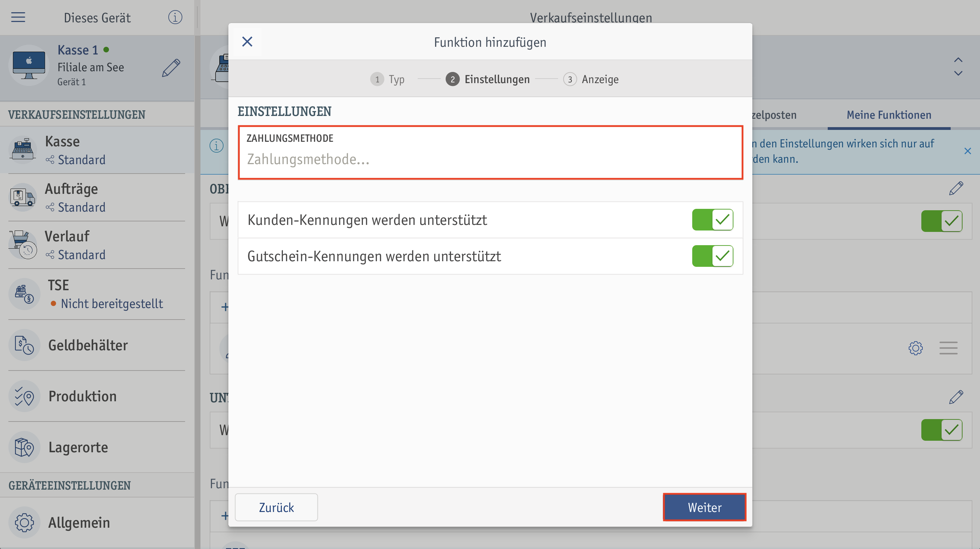Select the Lagerorte label
The width and height of the screenshot is (980, 549).
[78, 447]
